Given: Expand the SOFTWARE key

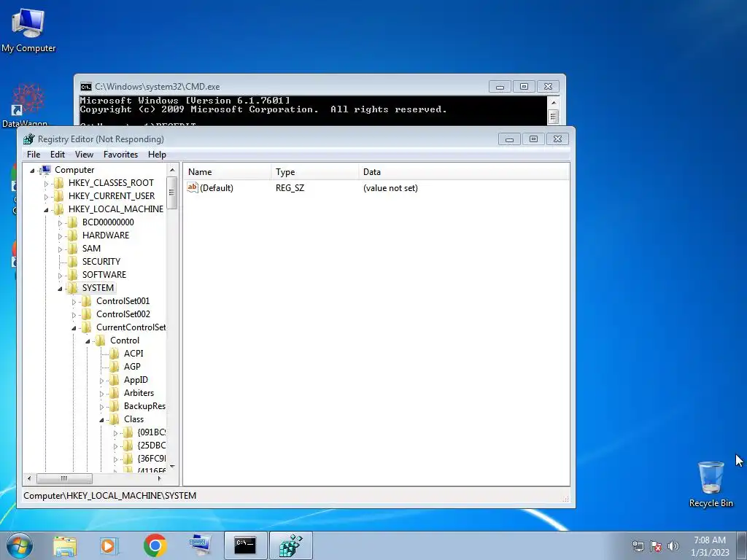Looking at the screenshot, I should click(60, 275).
